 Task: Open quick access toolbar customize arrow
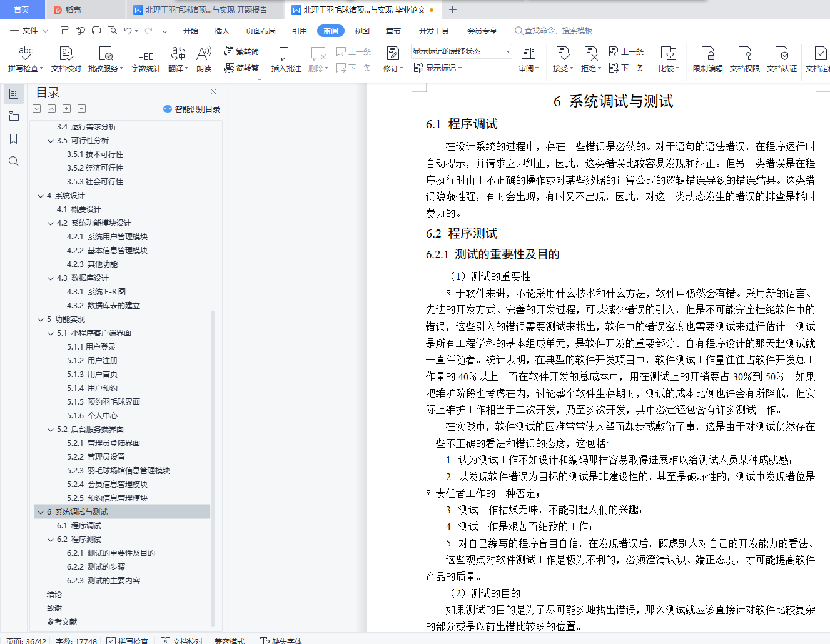pyautogui.click(x=164, y=30)
